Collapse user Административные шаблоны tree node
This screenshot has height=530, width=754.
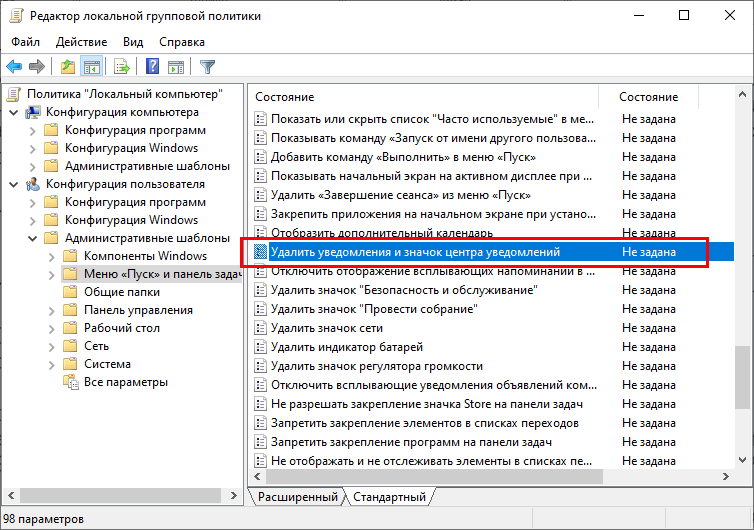[x=33, y=239]
